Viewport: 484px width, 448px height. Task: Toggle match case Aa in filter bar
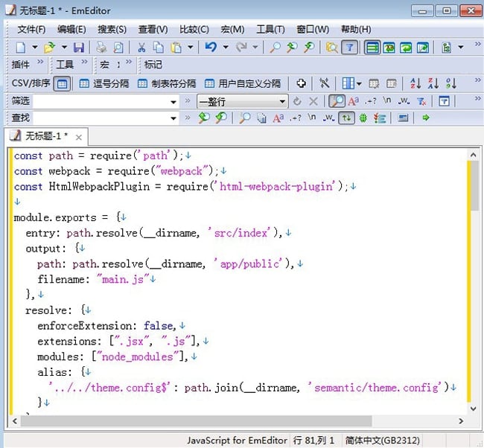(x=354, y=101)
